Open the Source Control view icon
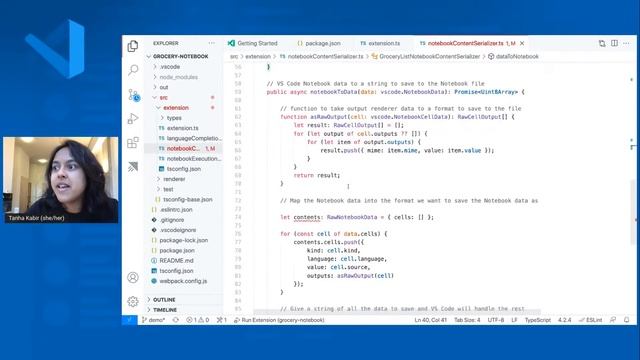This screenshot has height=360, width=640. 133,95
